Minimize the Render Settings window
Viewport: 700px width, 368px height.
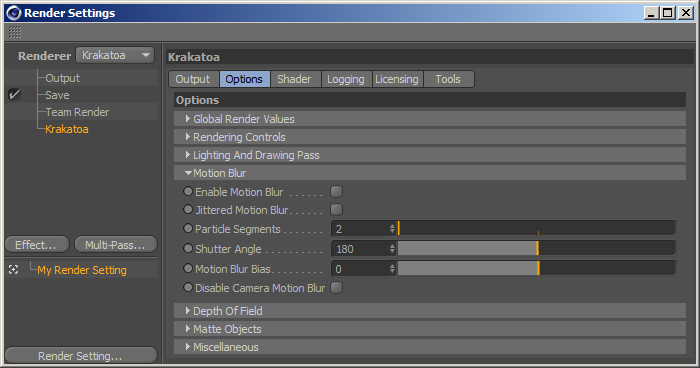pyautogui.click(x=651, y=13)
